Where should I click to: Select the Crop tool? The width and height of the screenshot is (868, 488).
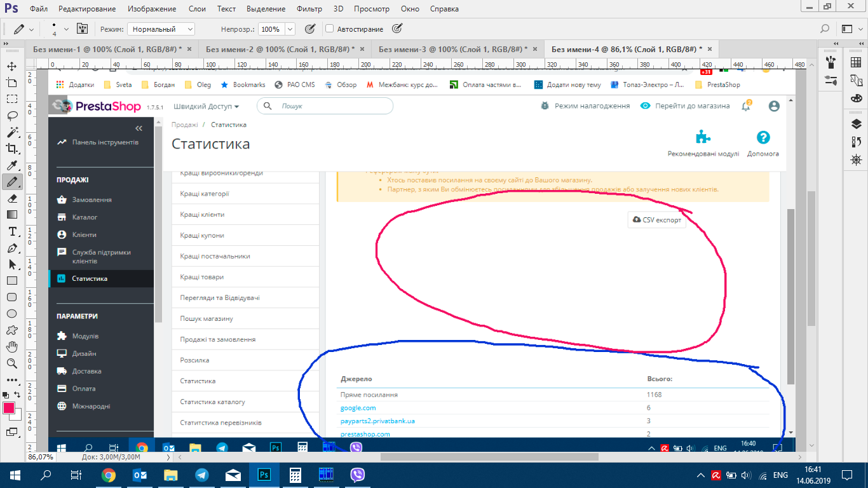[11, 149]
